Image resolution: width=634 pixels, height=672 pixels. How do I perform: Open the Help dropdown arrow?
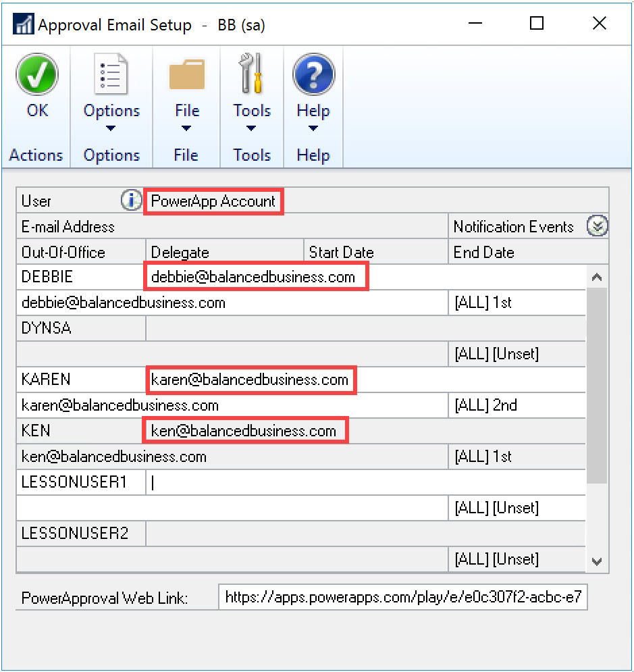(313, 128)
